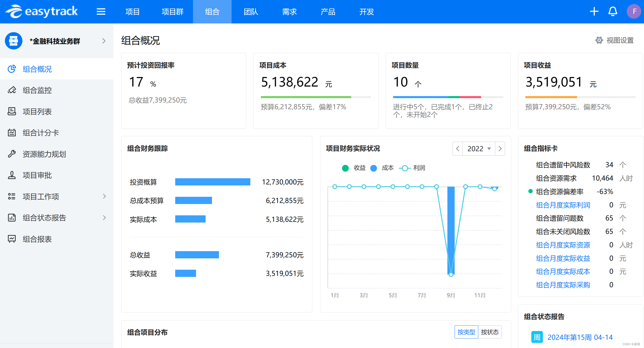
Task: Toggle the hamburger menu icon
Action: point(101,12)
